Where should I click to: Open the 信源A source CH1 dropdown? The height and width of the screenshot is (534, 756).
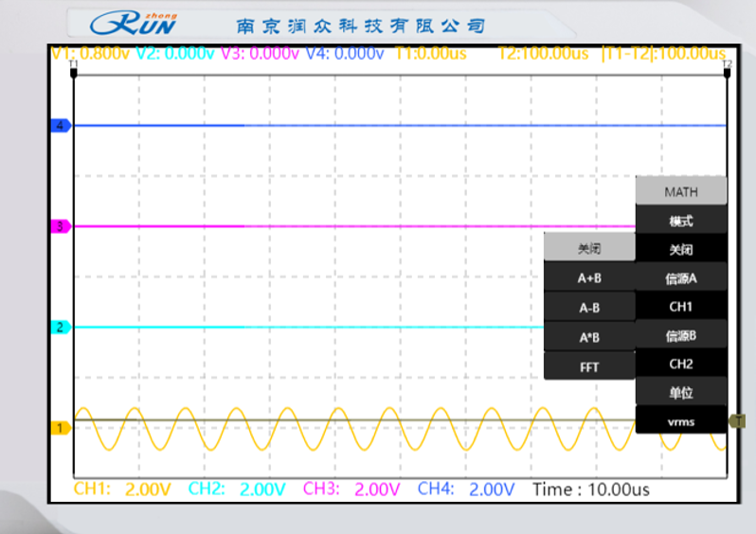pyautogui.click(x=680, y=307)
